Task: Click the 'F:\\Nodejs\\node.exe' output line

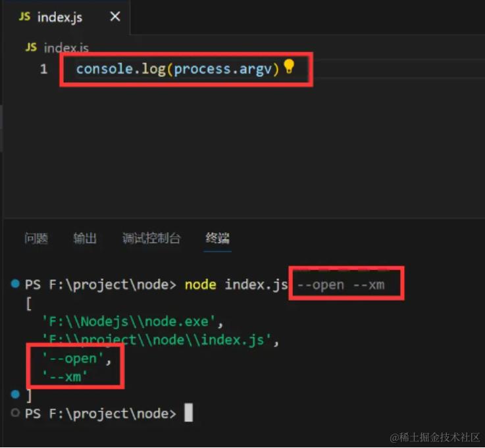Action: 132,322
